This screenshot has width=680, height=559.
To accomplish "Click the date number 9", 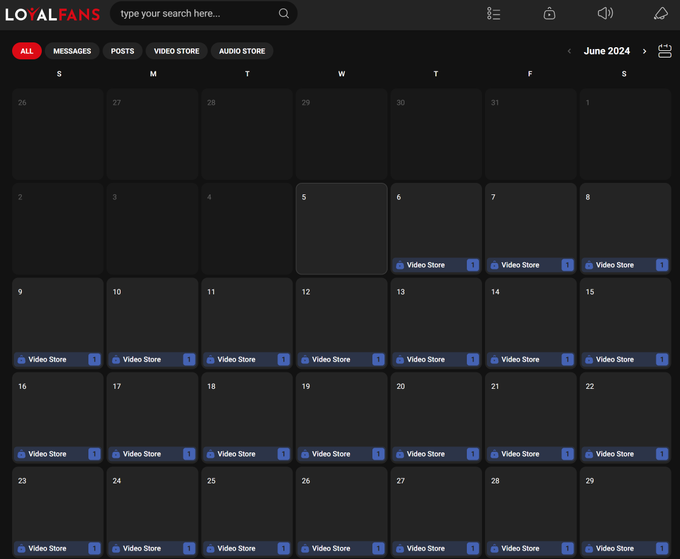I will pyautogui.click(x=20, y=292).
